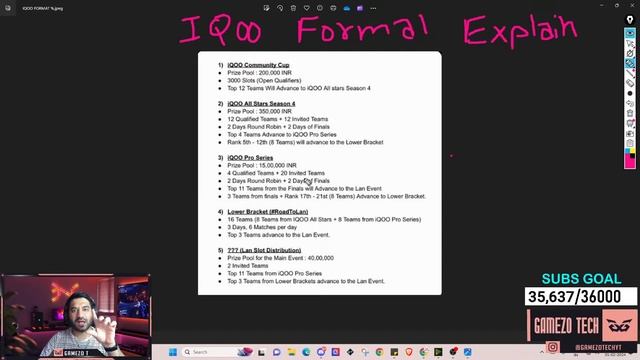
Task: Click the heading "iQOO Pro Series"
Action: pos(250,158)
